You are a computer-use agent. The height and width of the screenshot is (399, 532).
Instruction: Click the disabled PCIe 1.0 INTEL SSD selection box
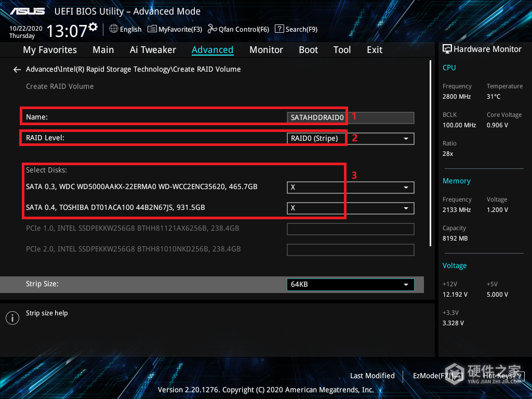point(351,229)
